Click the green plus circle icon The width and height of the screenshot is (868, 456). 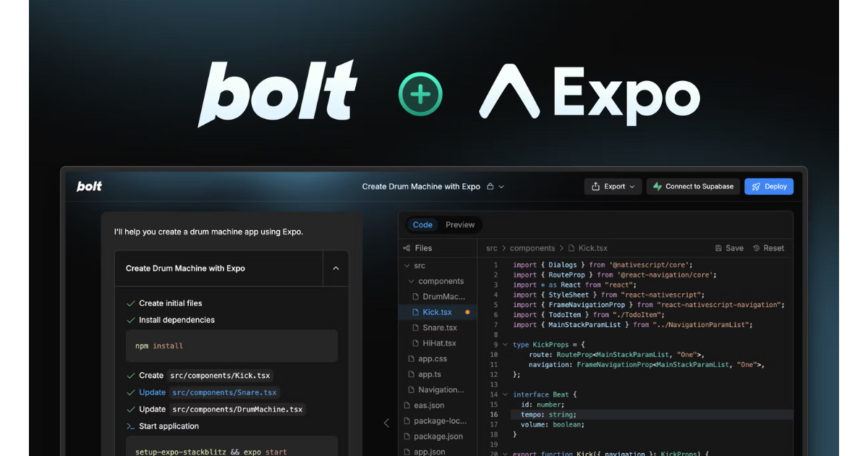tap(420, 95)
